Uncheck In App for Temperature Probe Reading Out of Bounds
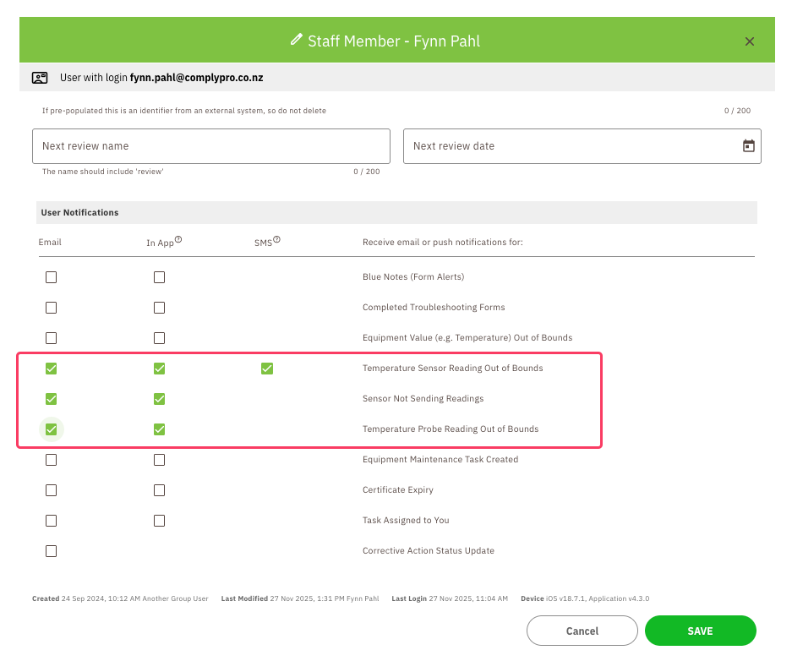This screenshot has width=792, height=672. 159,429
